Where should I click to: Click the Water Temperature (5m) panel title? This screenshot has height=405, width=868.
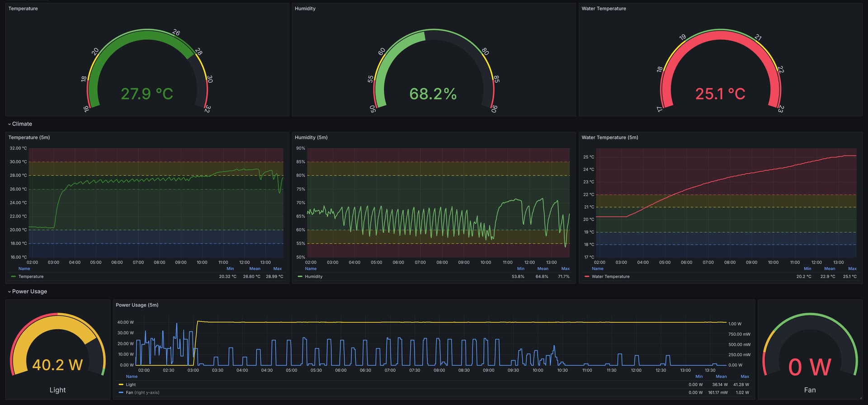tap(609, 137)
